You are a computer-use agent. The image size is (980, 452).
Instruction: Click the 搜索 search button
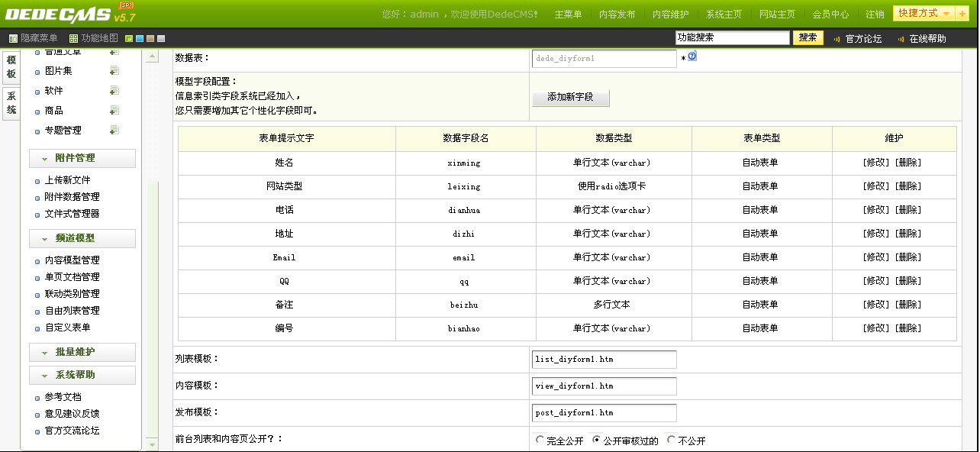click(808, 37)
